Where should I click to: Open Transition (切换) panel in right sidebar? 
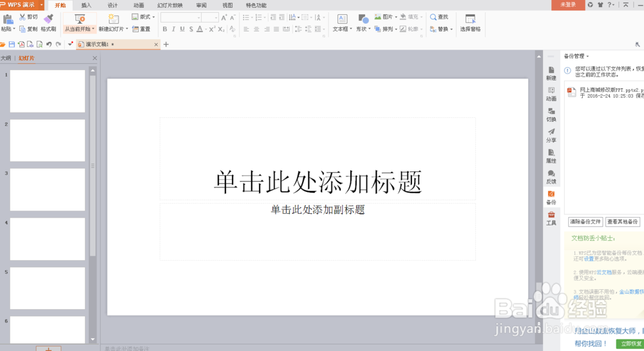coord(551,115)
